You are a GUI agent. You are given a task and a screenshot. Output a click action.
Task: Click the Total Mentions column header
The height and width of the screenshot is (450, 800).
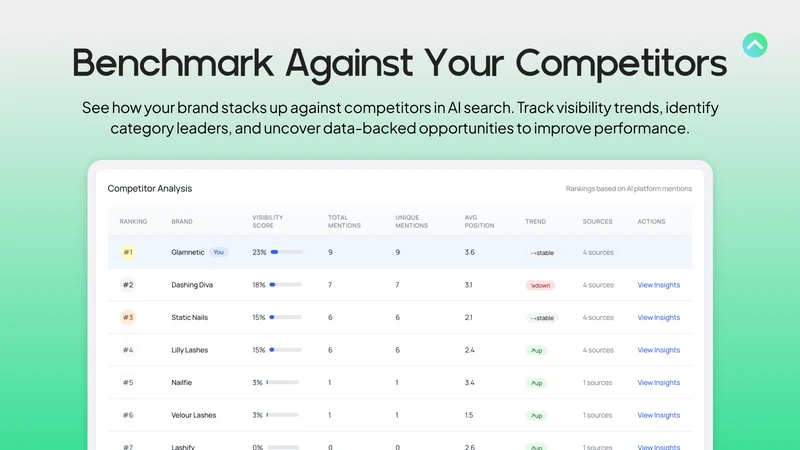pos(344,221)
